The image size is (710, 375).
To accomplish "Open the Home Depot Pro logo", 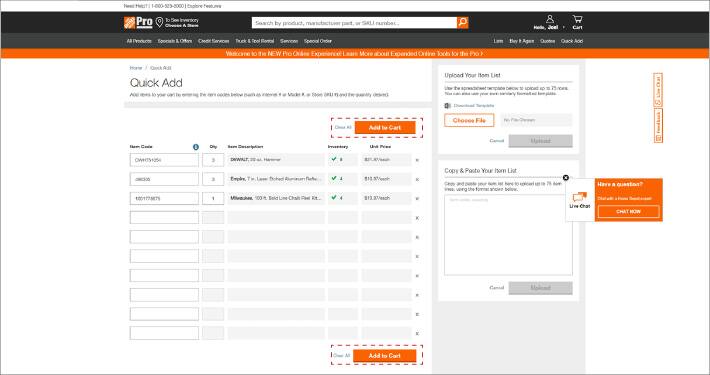I will click(138, 23).
